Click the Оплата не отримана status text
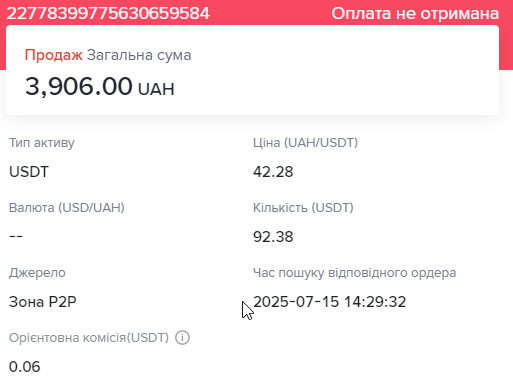Image resolution: width=513 pixels, height=392 pixels. [415, 14]
